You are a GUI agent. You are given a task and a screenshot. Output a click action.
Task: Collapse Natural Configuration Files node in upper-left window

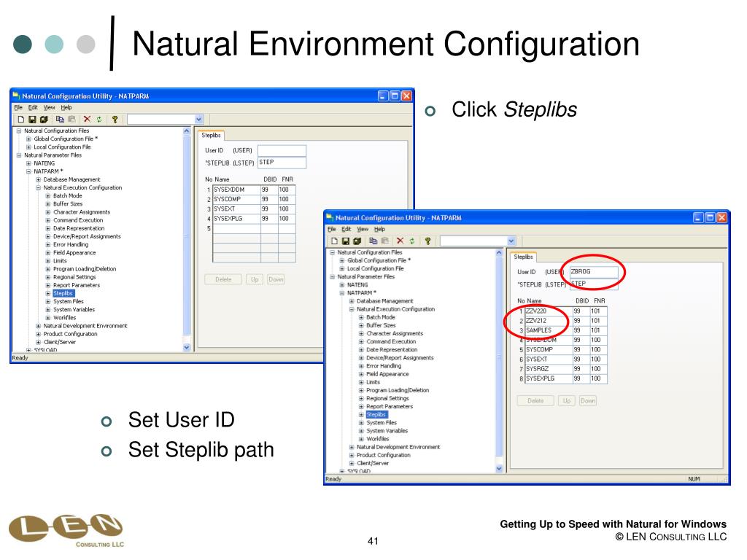pos(18,131)
